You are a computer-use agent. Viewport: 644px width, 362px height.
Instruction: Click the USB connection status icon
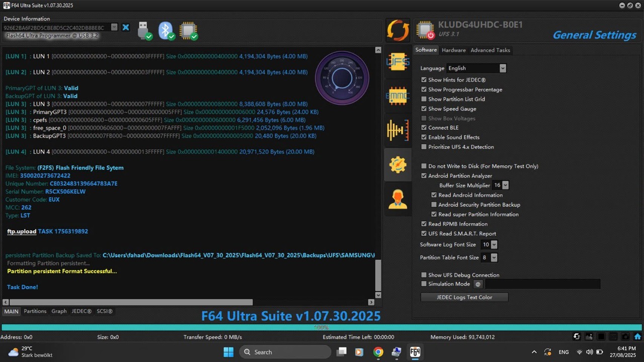pyautogui.click(x=144, y=31)
